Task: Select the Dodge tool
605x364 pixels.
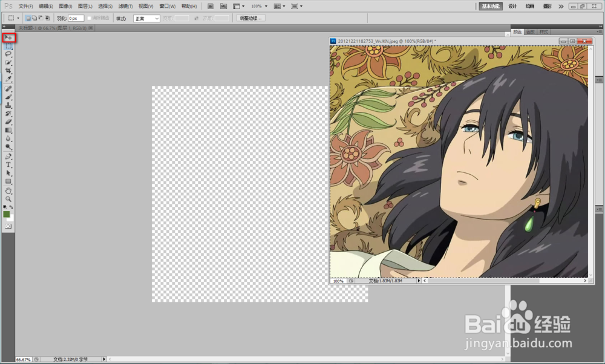Action: [x=8, y=147]
